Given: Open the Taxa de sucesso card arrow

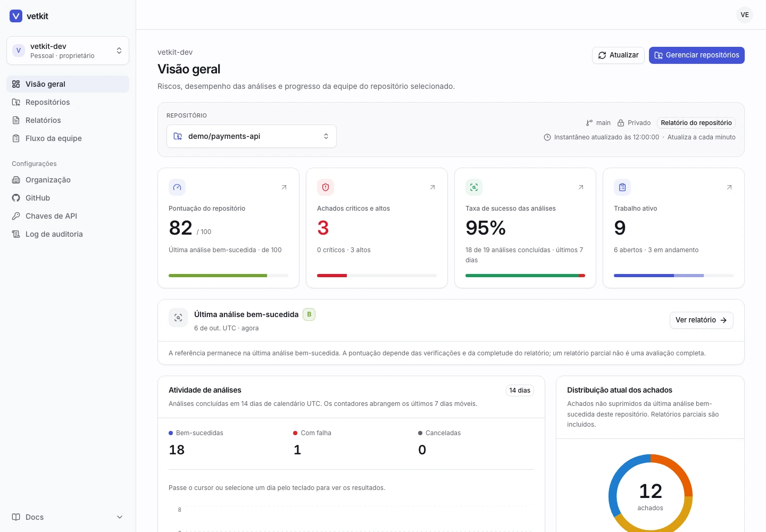Looking at the screenshot, I should point(581,187).
